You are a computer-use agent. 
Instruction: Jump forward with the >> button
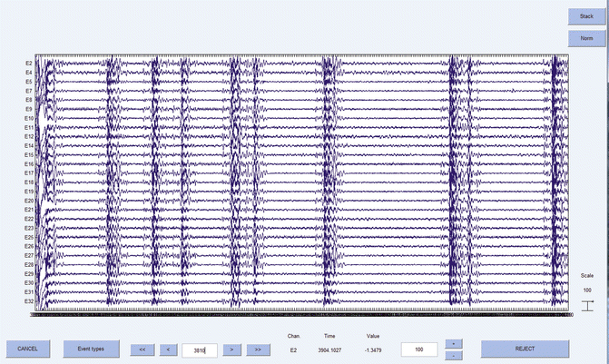pyautogui.click(x=258, y=349)
